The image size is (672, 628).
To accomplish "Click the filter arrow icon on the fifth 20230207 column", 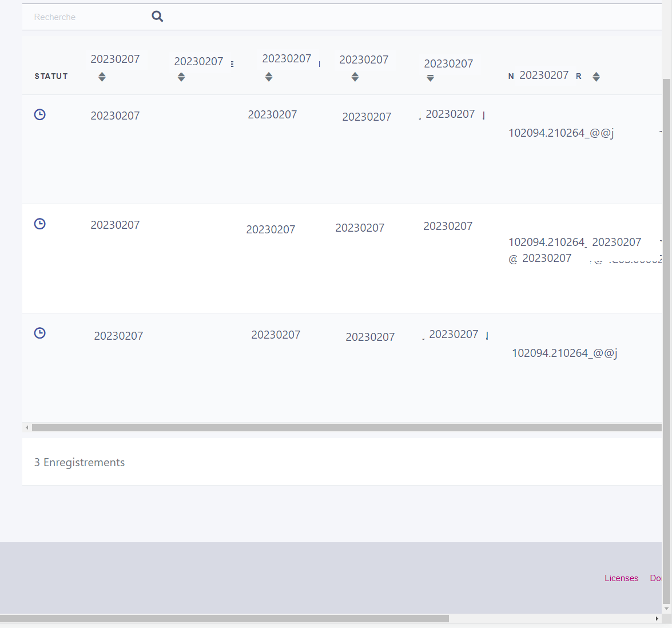I will 430,77.
